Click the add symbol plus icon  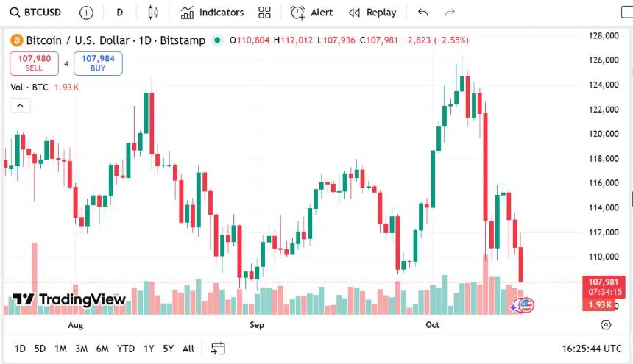[x=86, y=13]
